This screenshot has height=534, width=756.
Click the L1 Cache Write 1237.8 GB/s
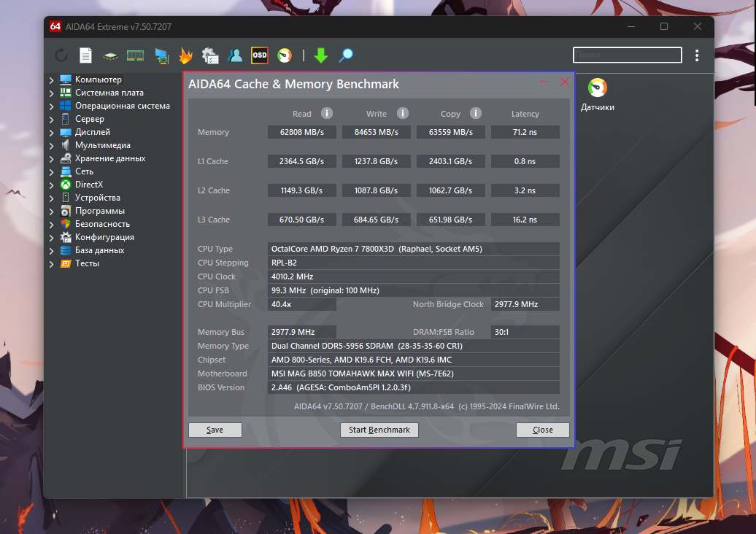376,161
